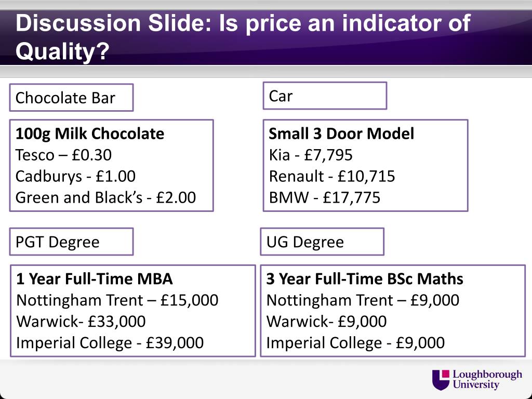Select the BMW £17,775 line
The width and height of the screenshot is (532, 399).
tap(325, 197)
